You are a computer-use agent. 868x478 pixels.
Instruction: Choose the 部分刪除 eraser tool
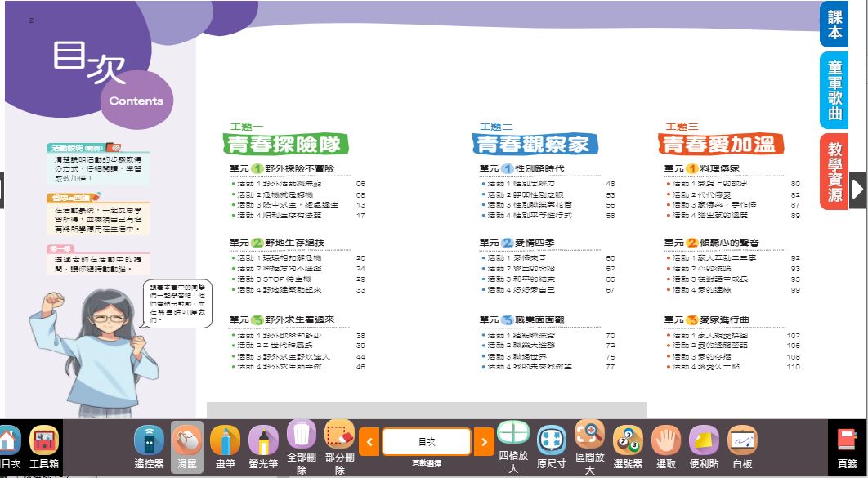click(339, 447)
